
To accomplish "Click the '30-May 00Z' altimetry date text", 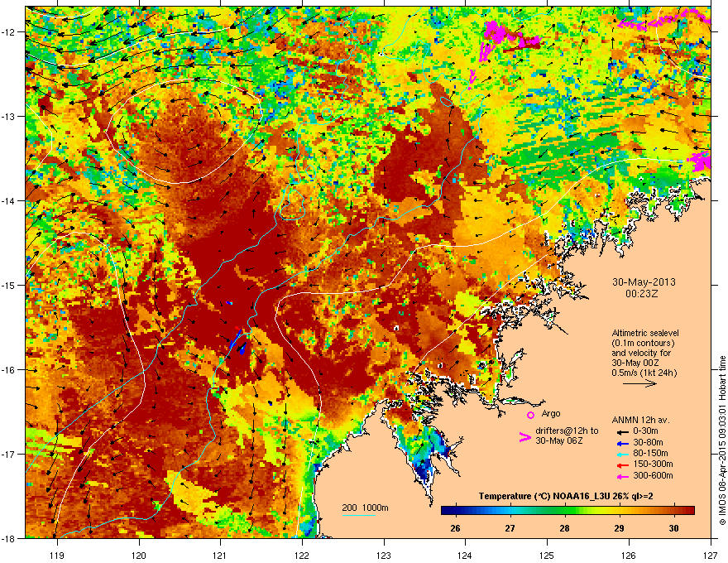I will coord(635,363).
